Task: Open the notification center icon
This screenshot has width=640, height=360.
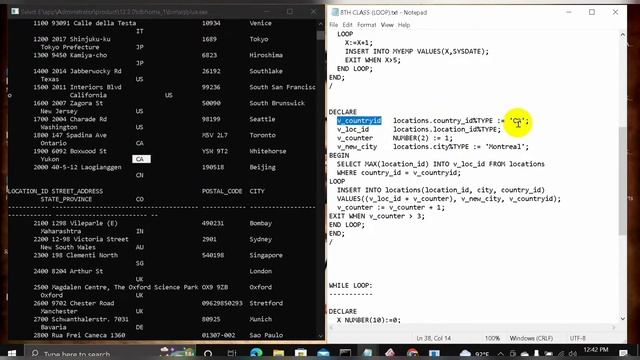Action: coord(623,353)
